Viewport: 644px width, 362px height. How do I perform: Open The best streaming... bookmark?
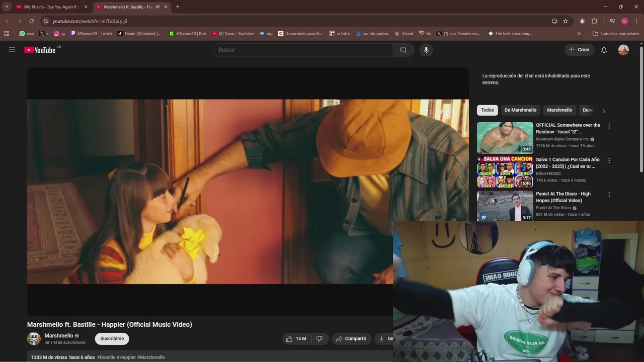[510, 34]
